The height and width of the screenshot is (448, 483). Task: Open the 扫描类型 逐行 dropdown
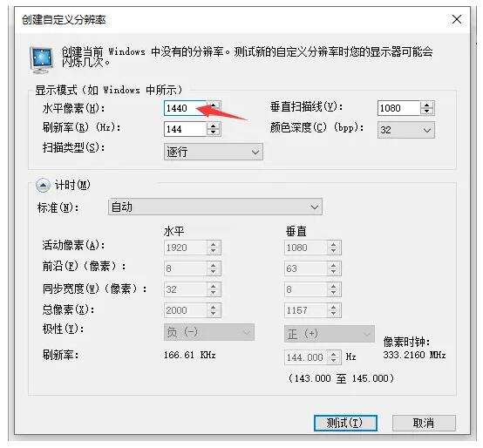[213, 153]
